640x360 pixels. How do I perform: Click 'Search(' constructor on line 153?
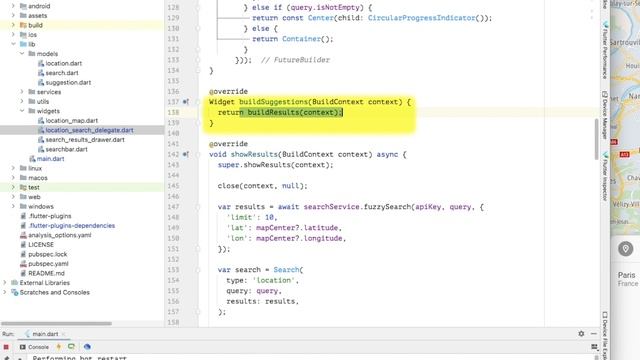pyautogui.click(x=288, y=270)
